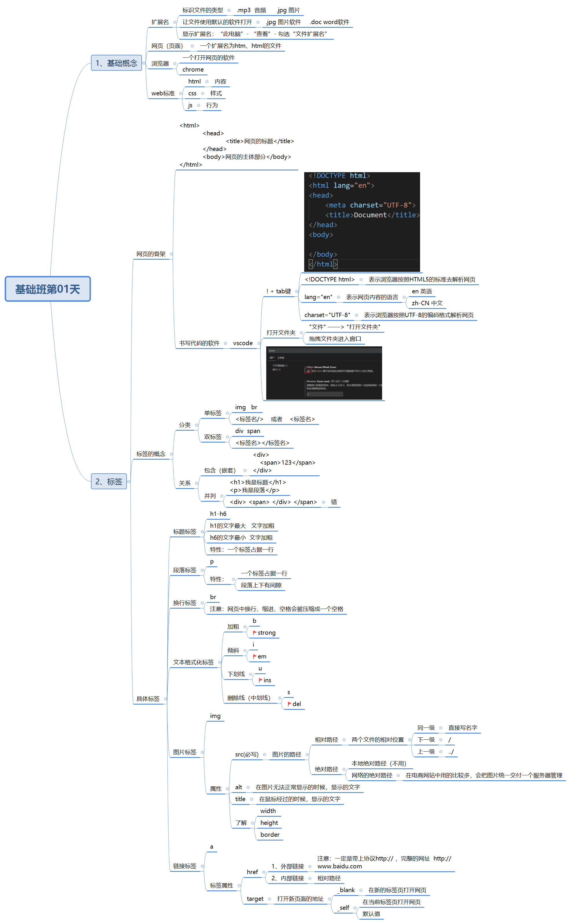Click the red flag beside em
Image resolution: width=571 pixels, height=924 pixels.
click(255, 656)
